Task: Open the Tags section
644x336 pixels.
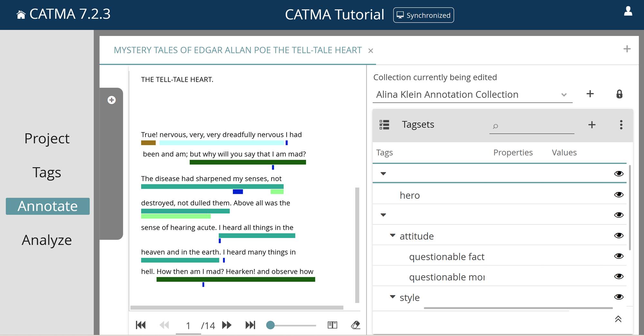Action: (x=47, y=172)
